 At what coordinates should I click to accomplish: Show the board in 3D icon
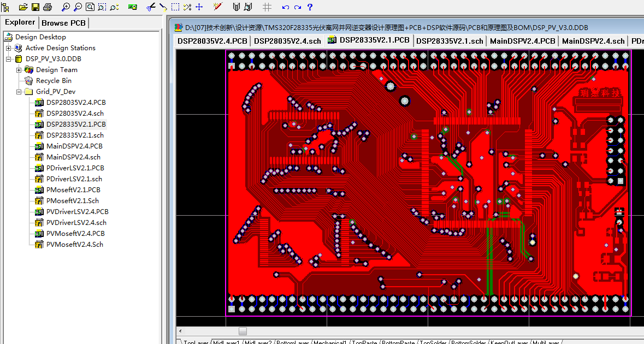[x=132, y=7]
